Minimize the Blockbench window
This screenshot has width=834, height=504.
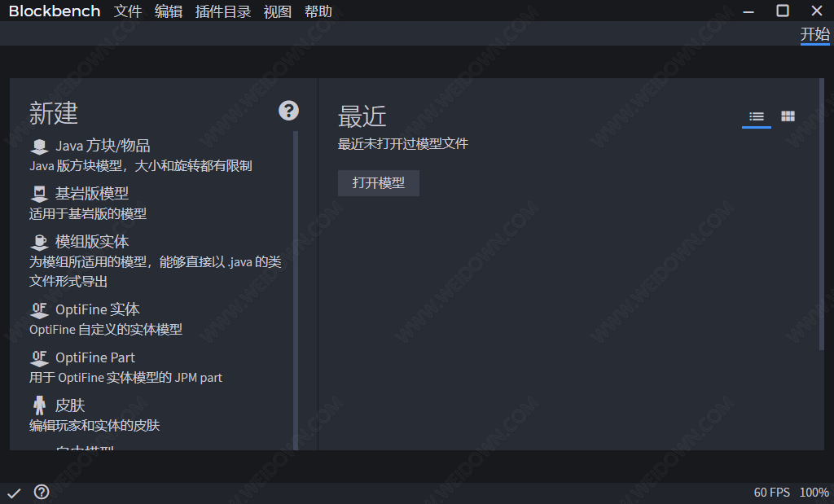click(748, 11)
